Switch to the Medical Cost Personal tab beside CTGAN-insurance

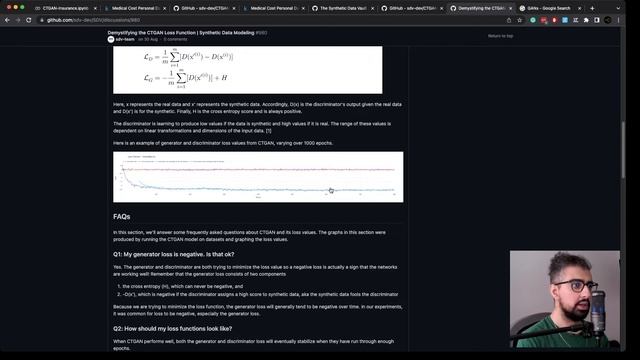pos(135,8)
